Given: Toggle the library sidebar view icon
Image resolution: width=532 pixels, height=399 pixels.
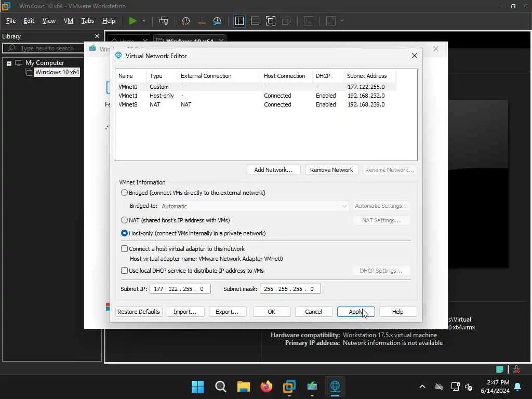Looking at the screenshot, I should pos(239,21).
